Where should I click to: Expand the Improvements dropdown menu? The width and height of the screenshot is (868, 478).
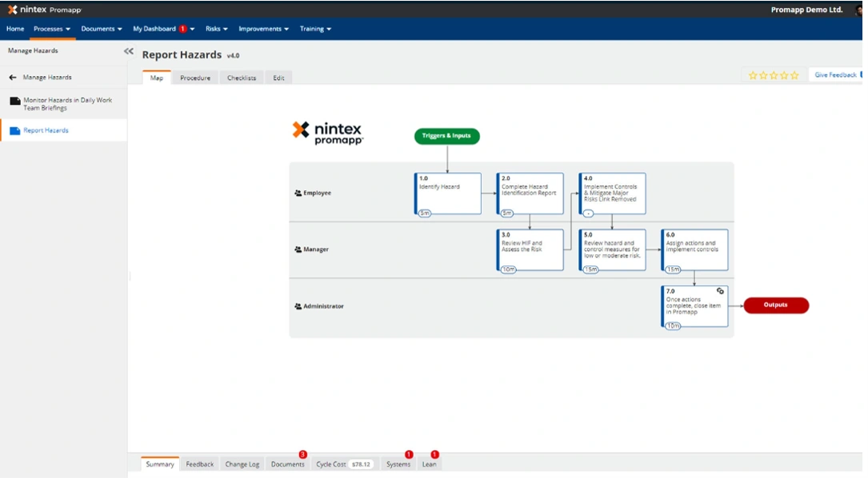[263, 29]
